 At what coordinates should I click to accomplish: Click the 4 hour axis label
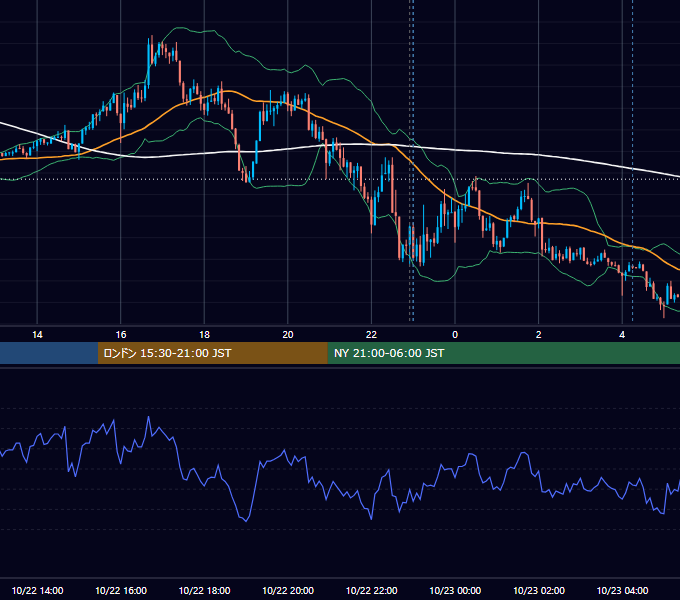(622, 335)
